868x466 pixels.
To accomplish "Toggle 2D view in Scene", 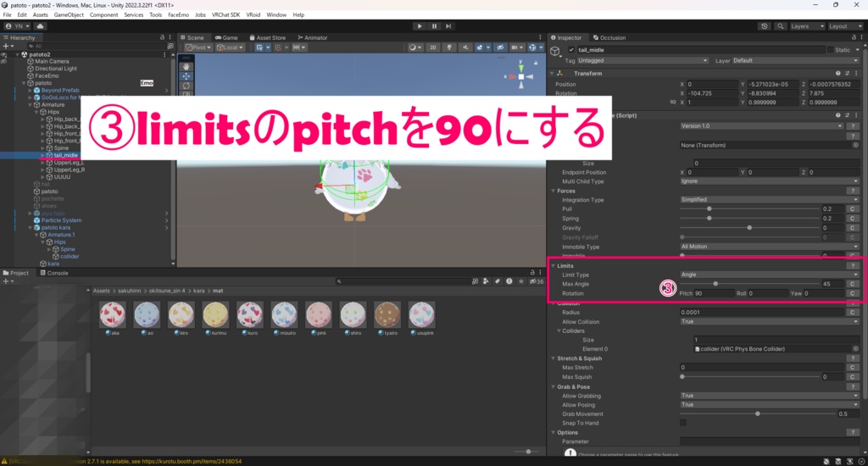I will [433, 47].
